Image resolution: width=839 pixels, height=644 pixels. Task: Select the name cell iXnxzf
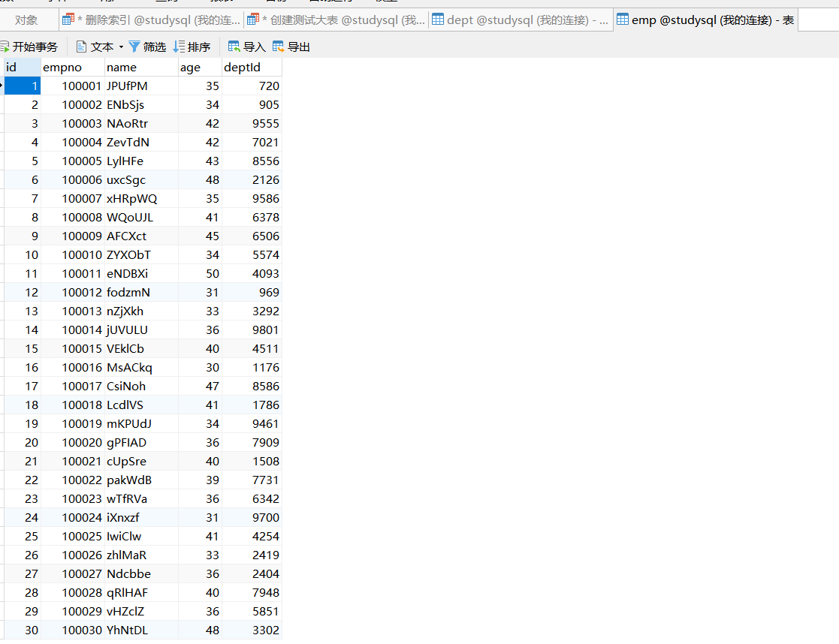pos(140,517)
